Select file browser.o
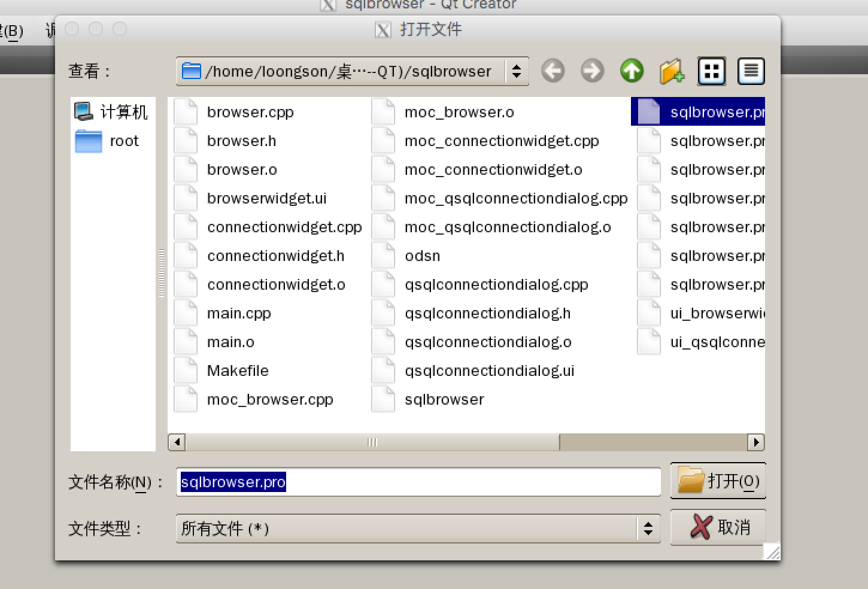This screenshot has width=868, height=589. (x=242, y=169)
